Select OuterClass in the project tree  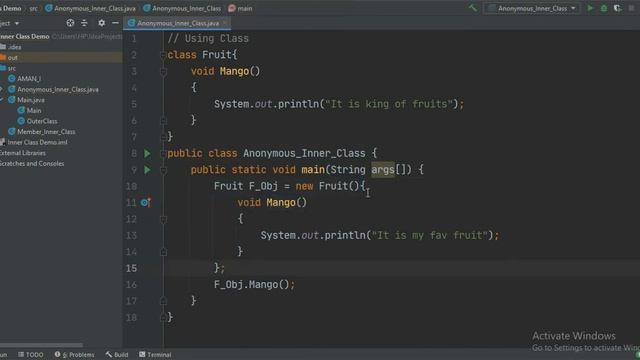(42, 121)
